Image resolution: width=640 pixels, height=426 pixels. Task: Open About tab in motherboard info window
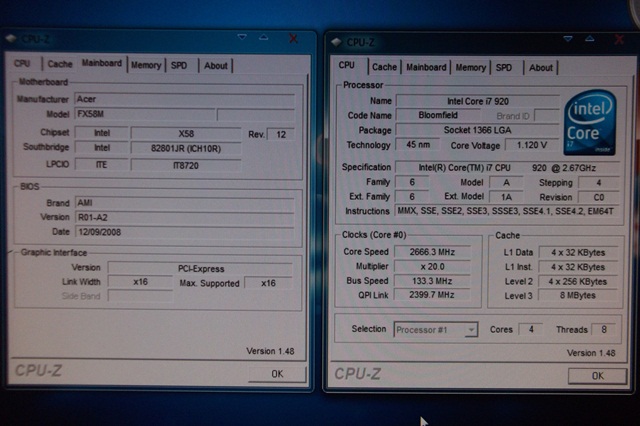click(216, 66)
